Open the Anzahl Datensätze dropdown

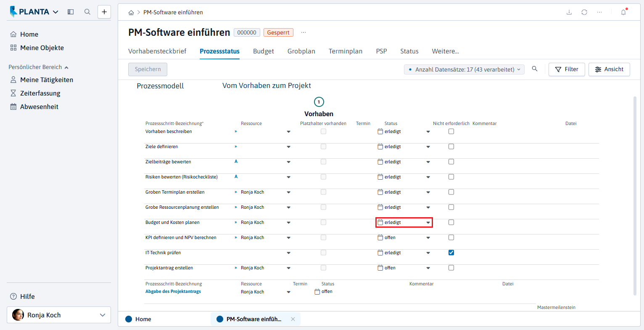(x=464, y=69)
